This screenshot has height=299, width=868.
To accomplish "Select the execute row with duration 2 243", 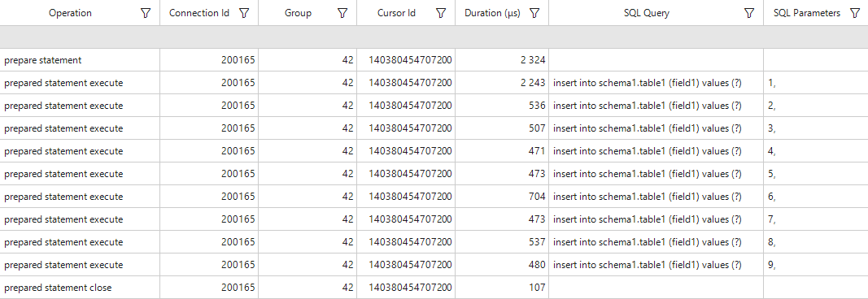I will click(x=434, y=83).
